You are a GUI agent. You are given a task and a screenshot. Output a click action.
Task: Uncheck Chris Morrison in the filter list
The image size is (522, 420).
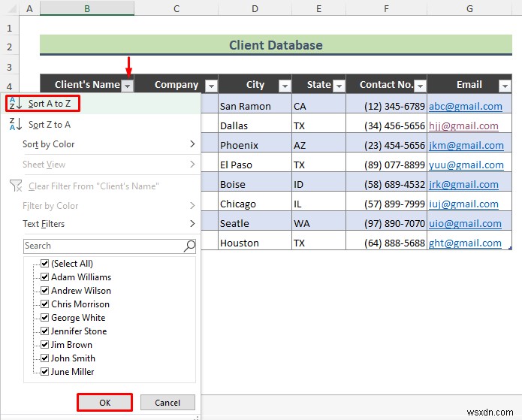pos(44,304)
